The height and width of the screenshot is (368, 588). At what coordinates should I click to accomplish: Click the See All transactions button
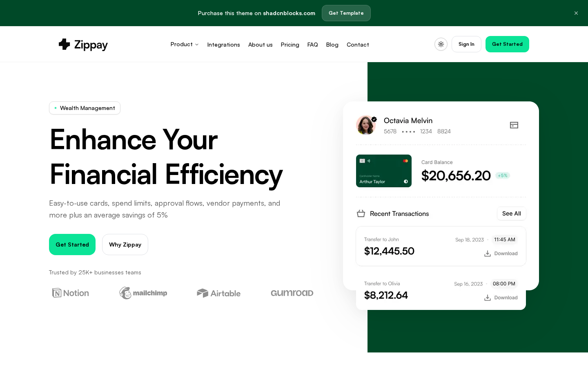point(512,213)
